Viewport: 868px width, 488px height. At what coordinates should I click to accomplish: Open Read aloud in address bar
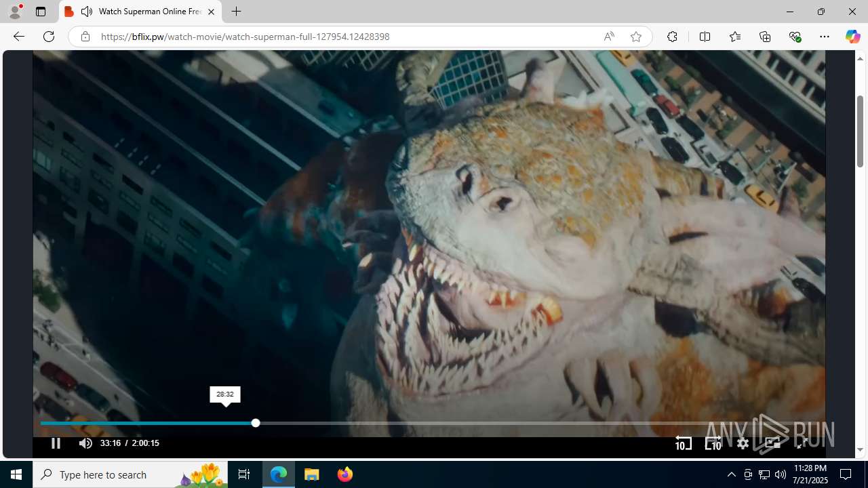coord(609,37)
